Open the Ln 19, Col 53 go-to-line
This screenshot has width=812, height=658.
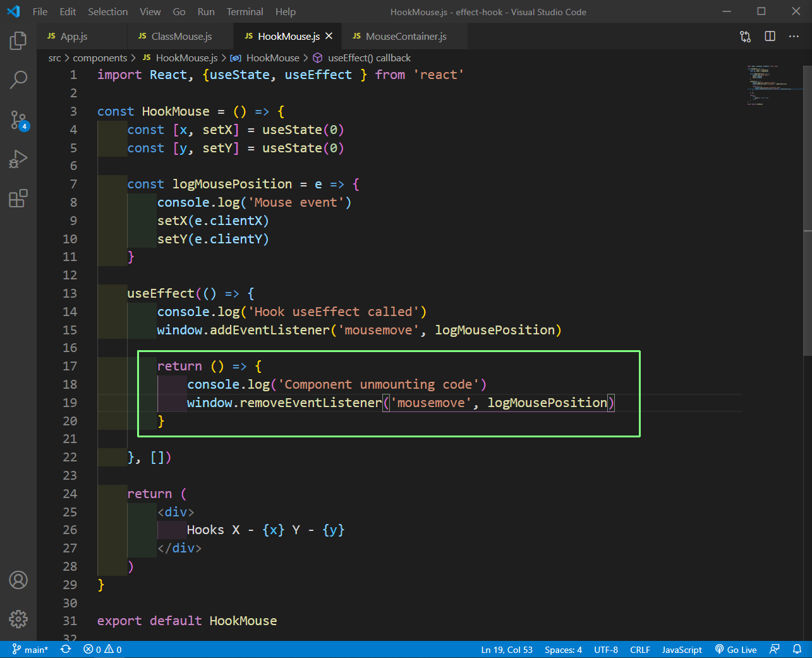(x=507, y=649)
